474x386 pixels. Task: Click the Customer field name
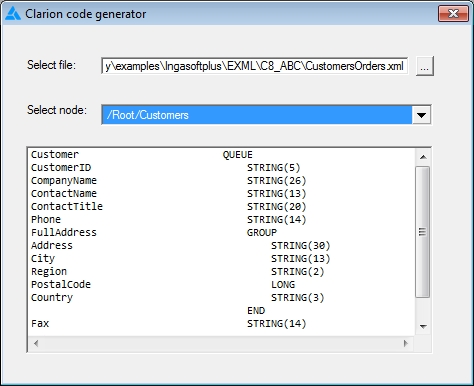click(x=55, y=155)
